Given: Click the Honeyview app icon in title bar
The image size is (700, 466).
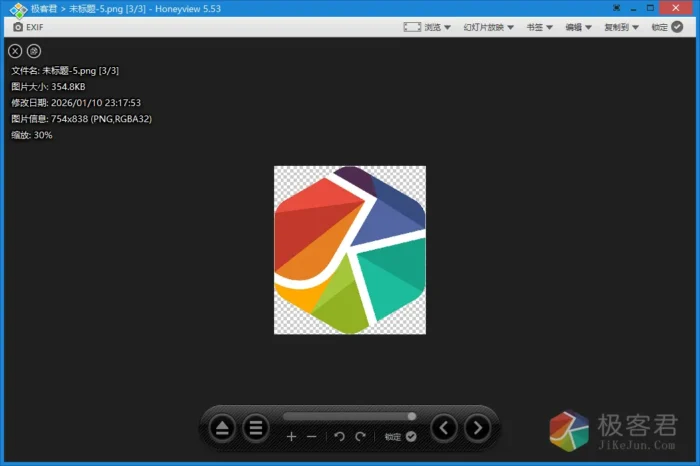Looking at the screenshot, I should [17, 8].
